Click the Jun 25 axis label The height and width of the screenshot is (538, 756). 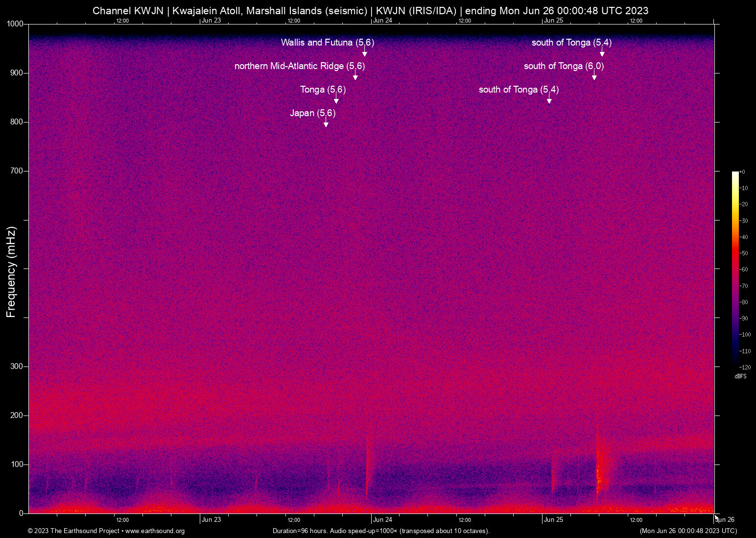[555, 519]
